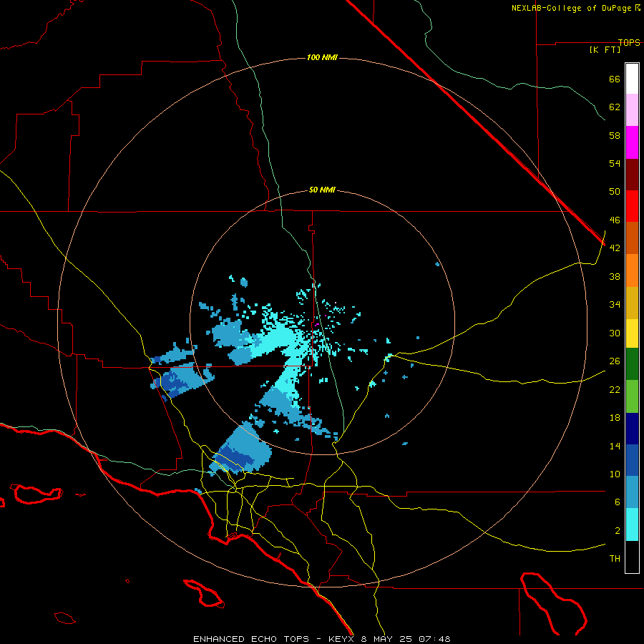Click the "TH" legend threshold label
The image size is (644, 644).
(x=615, y=559)
